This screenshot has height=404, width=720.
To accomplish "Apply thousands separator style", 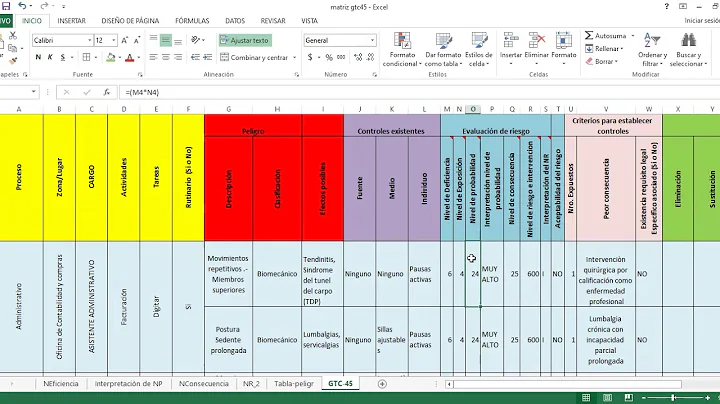I will tap(341, 57).
